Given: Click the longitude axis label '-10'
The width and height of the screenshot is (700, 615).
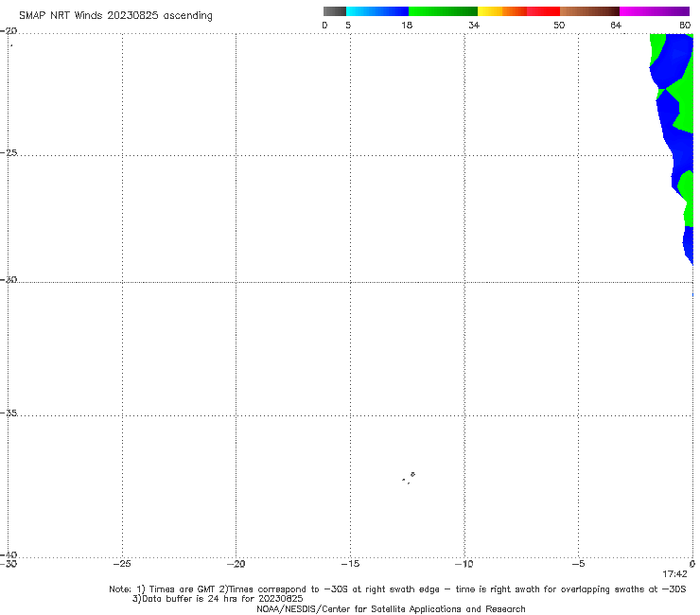Looking at the screenshot, I should click(x=464, y=564).
